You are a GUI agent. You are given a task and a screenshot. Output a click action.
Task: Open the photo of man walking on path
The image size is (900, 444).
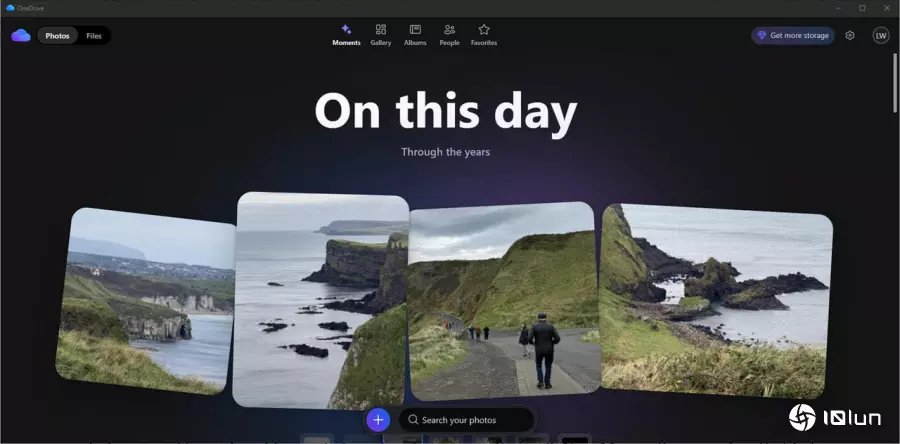click(x=505, y=300)
